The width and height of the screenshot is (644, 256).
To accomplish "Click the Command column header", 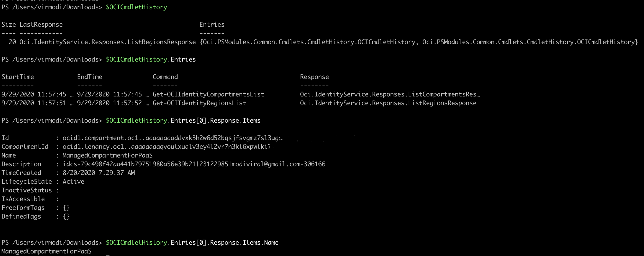I will tap(165, 77).
